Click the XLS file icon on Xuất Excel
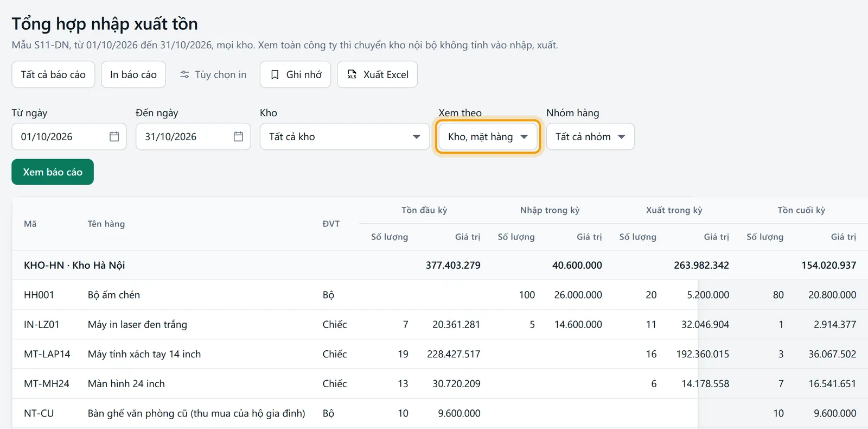 point(352,74)
